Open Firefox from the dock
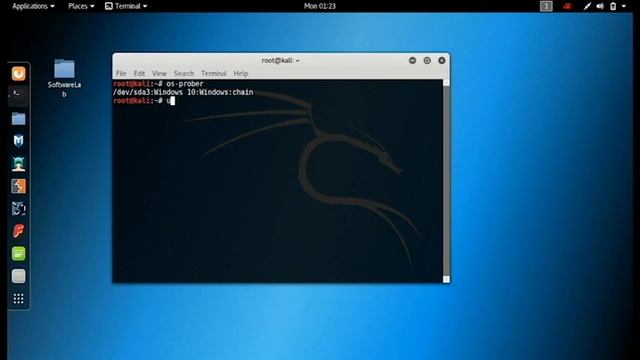 pyautogui.click(x=18, y=74)
